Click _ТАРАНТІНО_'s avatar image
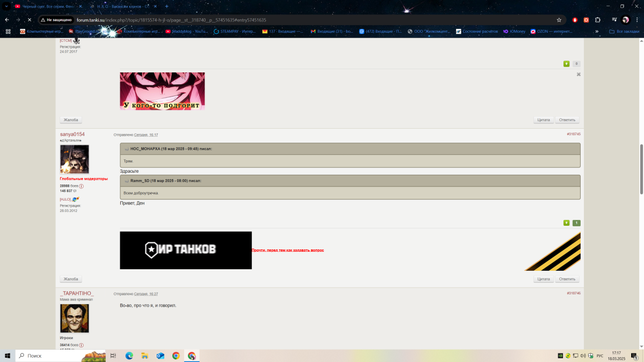The height and width of the screenshot is (362, 644). pos(75,319)
